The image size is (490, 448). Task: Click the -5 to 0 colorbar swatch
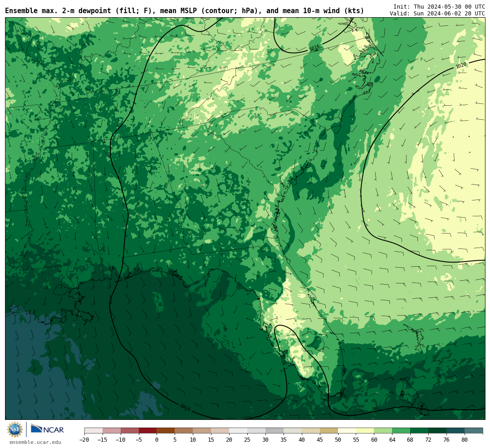(x=148, y=431)
